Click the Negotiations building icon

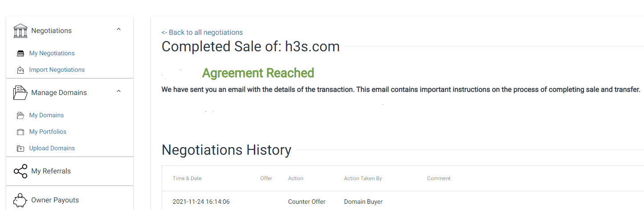pos(20,31)
